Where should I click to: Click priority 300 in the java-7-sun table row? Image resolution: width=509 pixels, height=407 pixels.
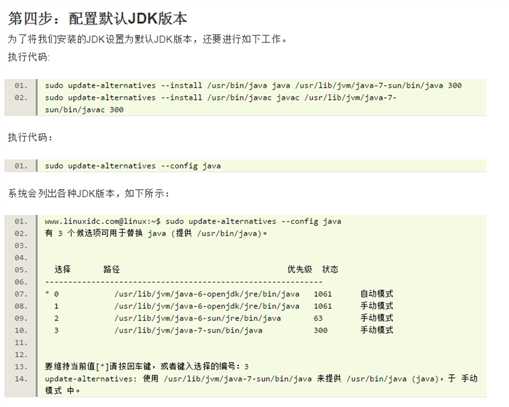320,330
